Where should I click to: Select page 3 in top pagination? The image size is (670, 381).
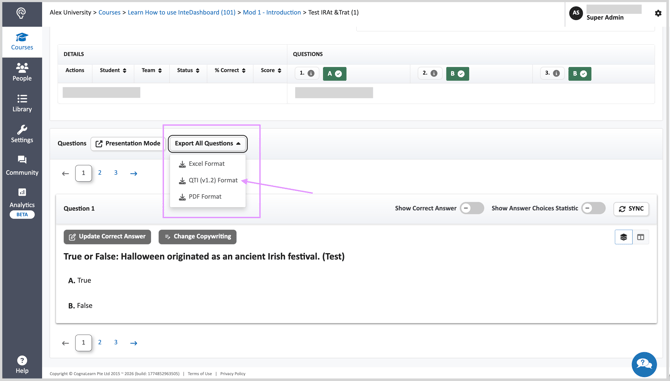tap(116, 173)
